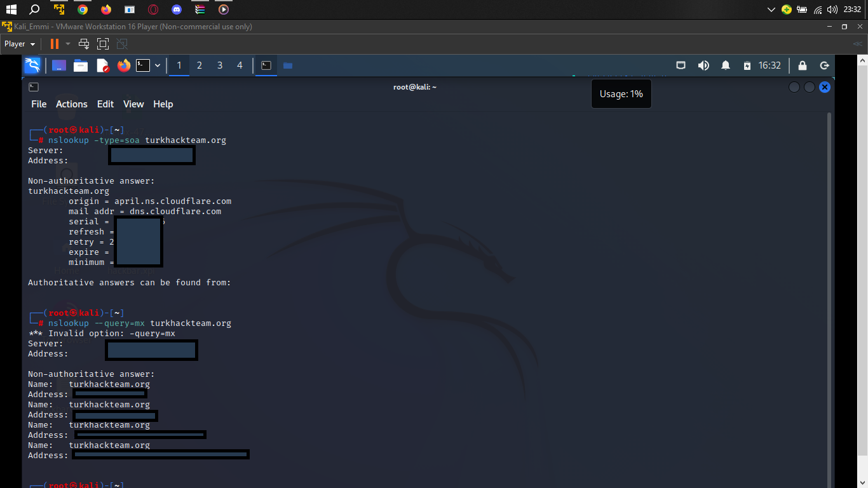Viewport: 868px width, 488px height.
Task: Open the Kali applications menu dragon icon
Action: click(x=32, y=65)
